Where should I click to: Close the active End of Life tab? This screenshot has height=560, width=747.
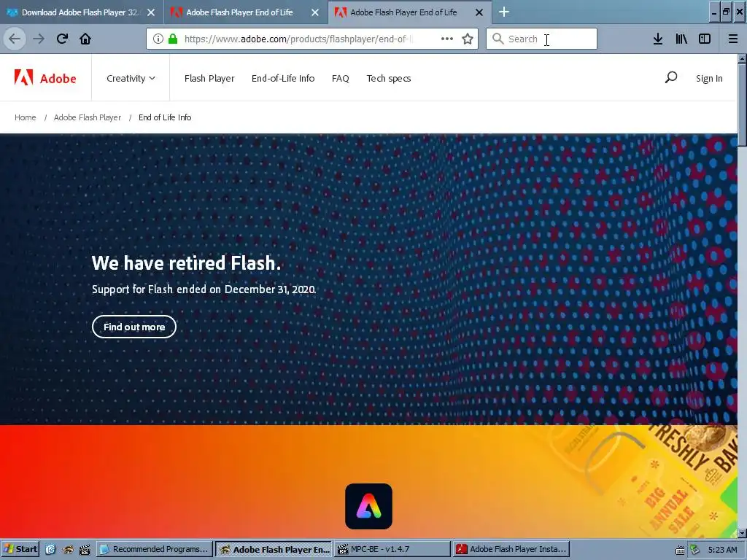(x=479, y=12)
